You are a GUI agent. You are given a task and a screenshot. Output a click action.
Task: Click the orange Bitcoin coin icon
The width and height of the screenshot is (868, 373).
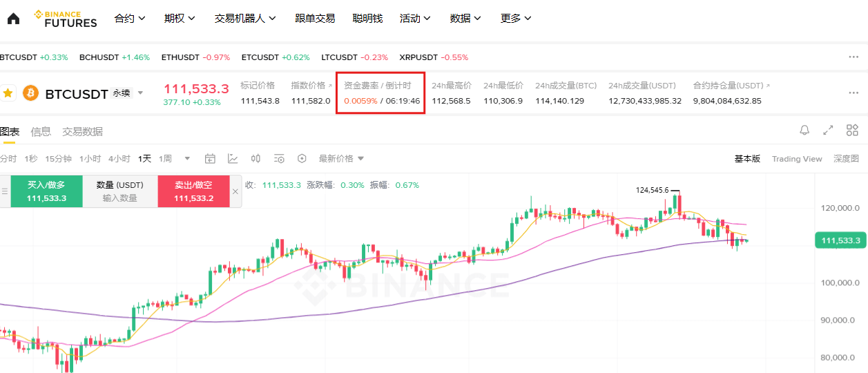coord(30,93)
